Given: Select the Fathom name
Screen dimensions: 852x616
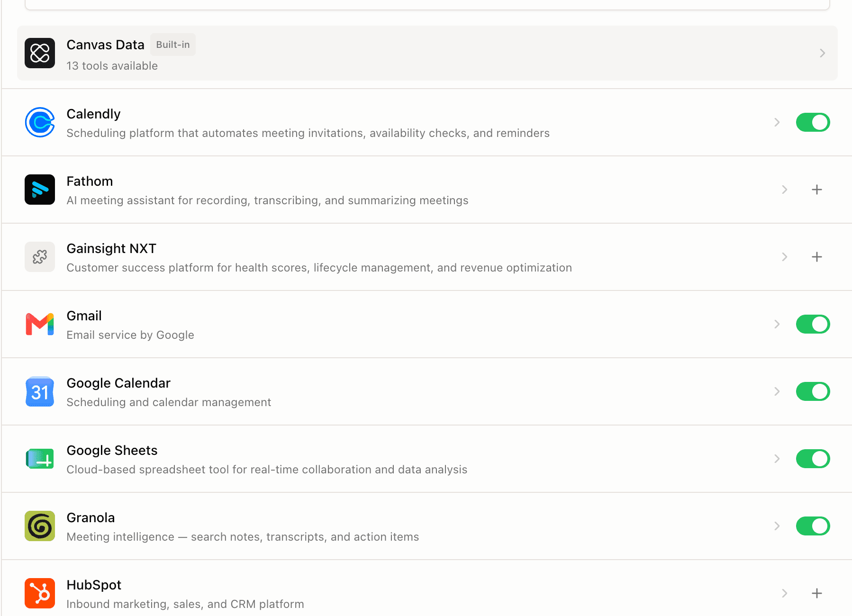Looking at the screenshot, I should (90, 181).
